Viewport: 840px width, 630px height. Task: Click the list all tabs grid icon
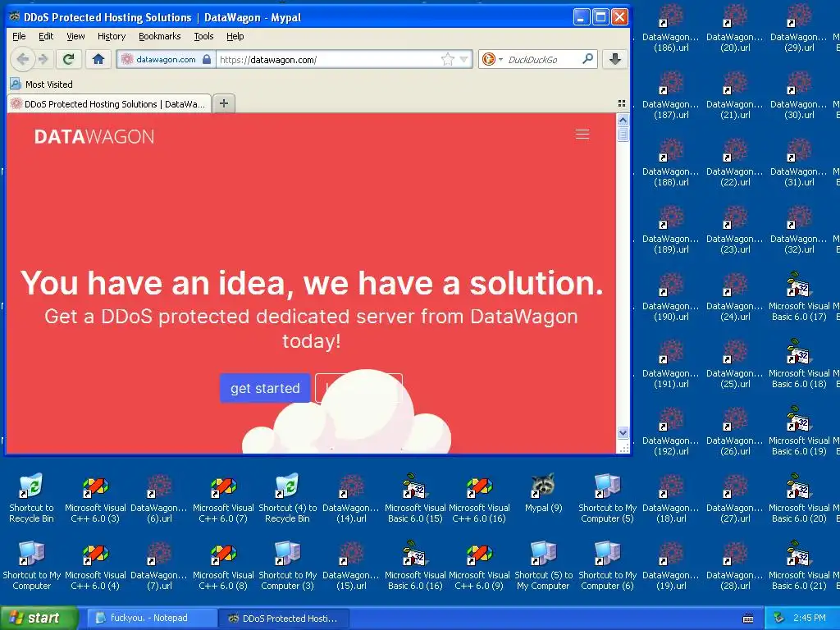click(x=622, y=103)
